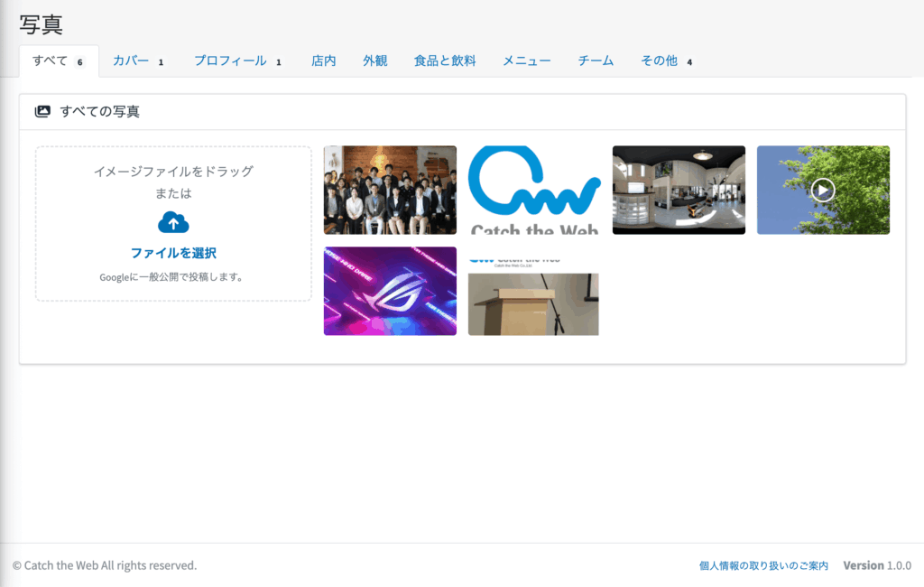Switch to the すべて tab
Screen dimensions: 924x587
point(51,61)
